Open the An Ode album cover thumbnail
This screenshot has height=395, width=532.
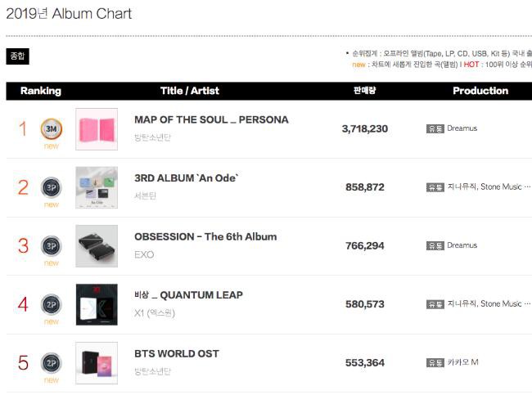[97, 187]
